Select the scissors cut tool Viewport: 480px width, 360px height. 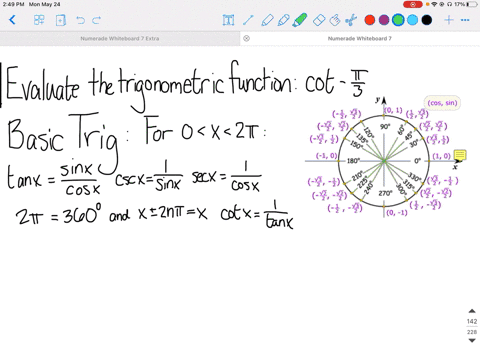pyautogui.click(x=351, y=20)
